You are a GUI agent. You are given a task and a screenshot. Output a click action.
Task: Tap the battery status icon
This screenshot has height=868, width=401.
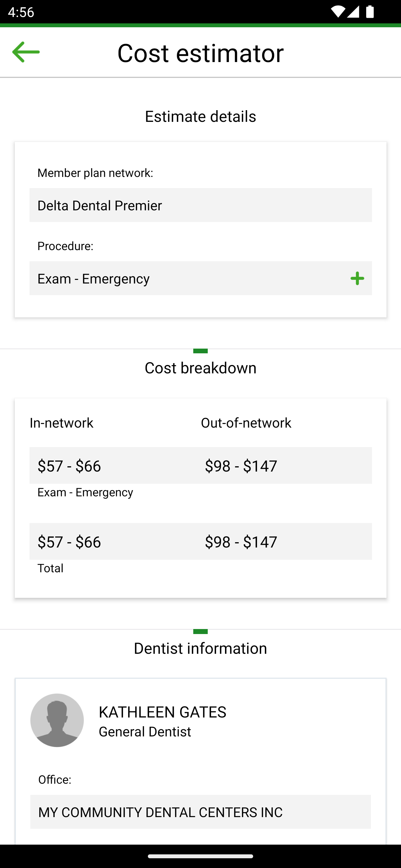click(x=370, y=12)
